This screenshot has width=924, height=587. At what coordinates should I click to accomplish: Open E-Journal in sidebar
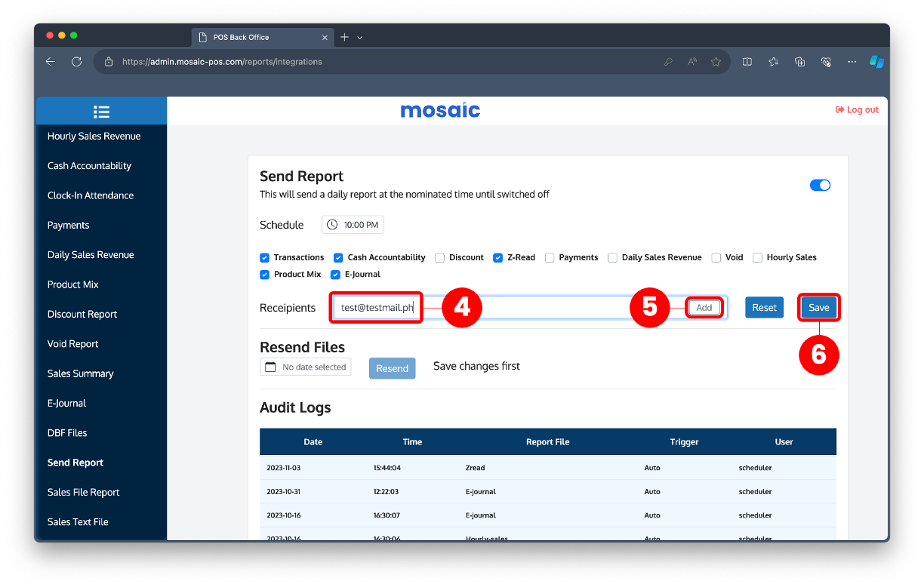tap(66, 403)
